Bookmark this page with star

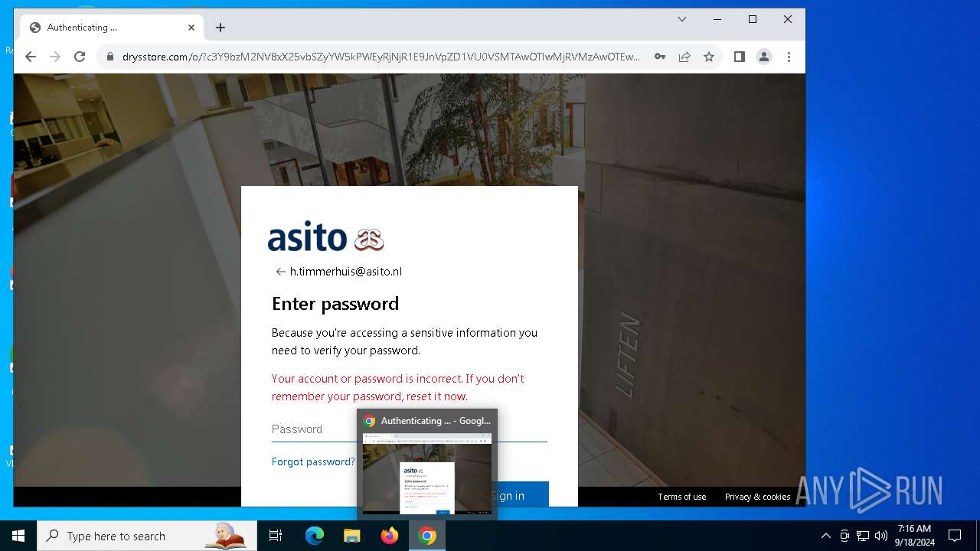(709, 57)
